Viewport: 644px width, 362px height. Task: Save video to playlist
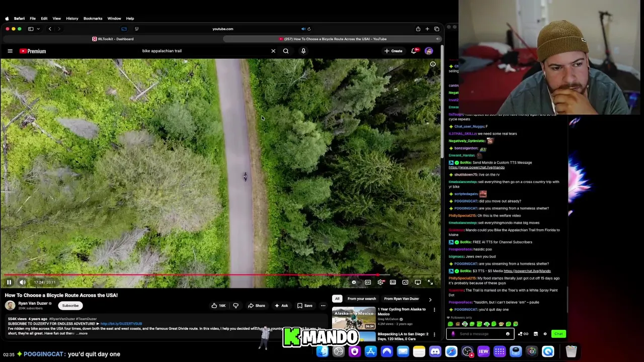[305, 306]
